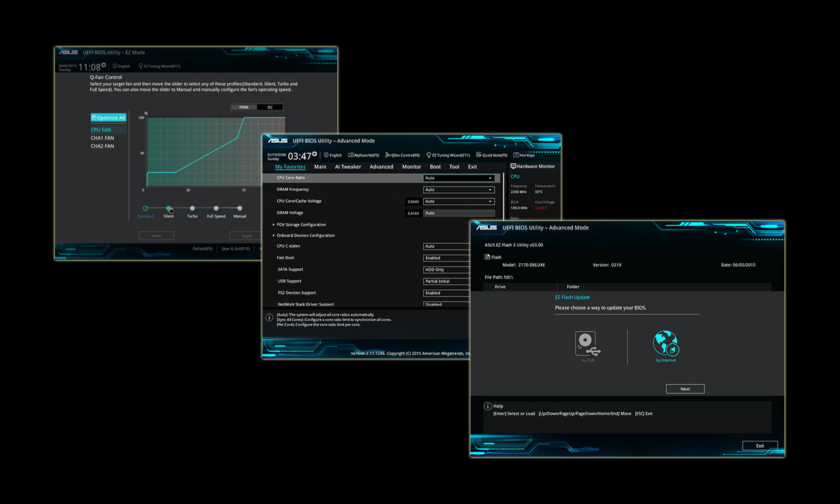Switch to the Ai Tweaker tab

348,166
